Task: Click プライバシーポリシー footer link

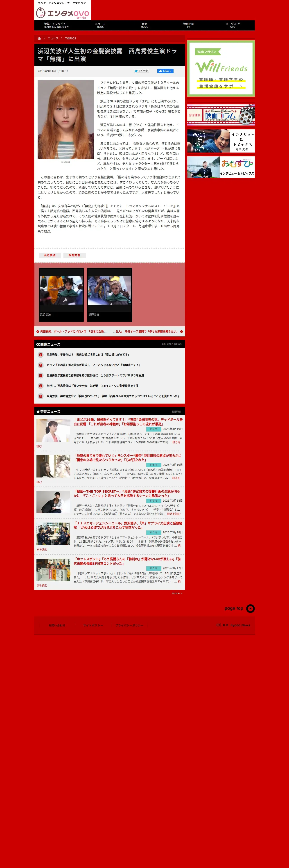Action: click(x=129, y=625)
